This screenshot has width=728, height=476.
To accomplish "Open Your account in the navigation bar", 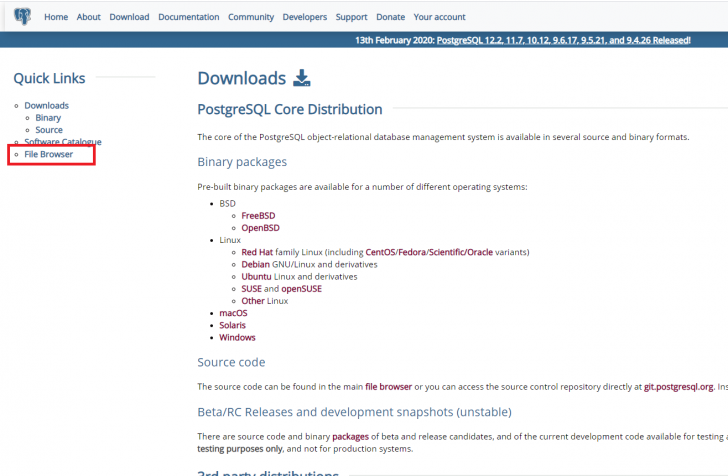I will (439, 17).
